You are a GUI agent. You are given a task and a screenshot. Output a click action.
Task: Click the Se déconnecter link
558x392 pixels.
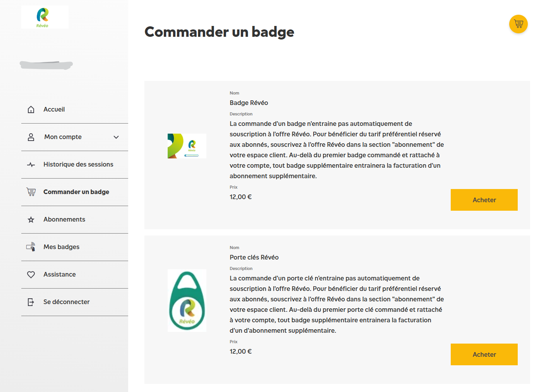[66, 302]
